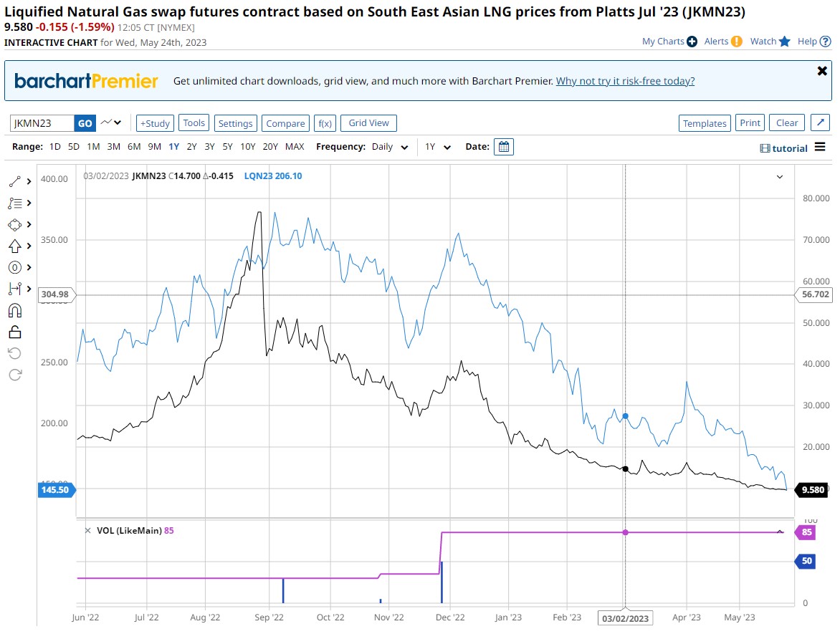This screenshot has width=840, height=639.
Task: Select the arrow shape tool
Action: click(x=15, y=246)
